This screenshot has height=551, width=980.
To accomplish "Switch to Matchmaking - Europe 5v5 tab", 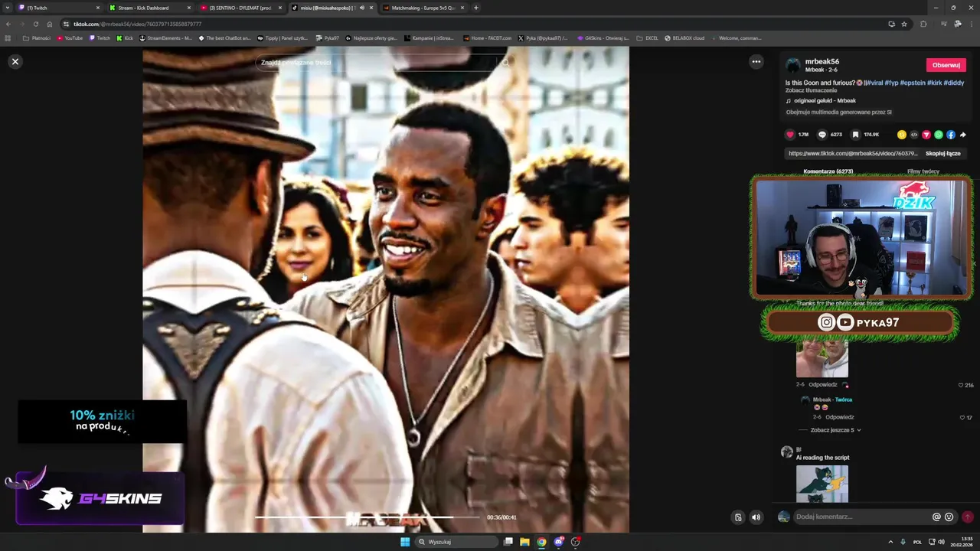I will tap(423, 8).
